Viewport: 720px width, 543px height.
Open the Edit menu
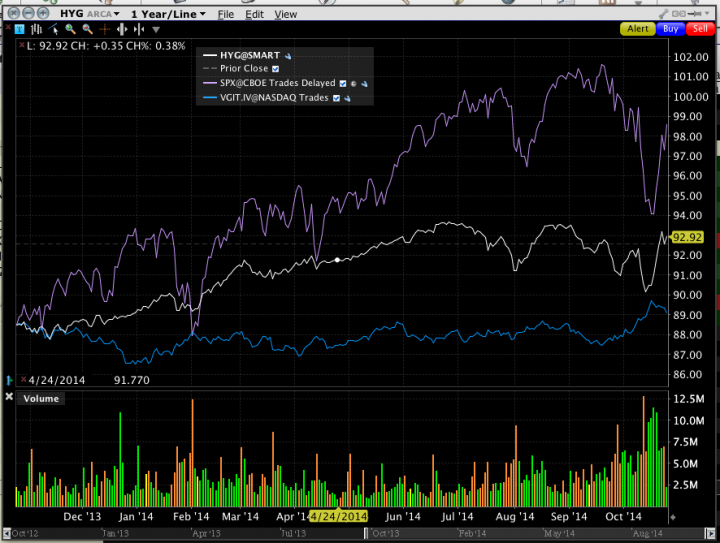(254, 14)
